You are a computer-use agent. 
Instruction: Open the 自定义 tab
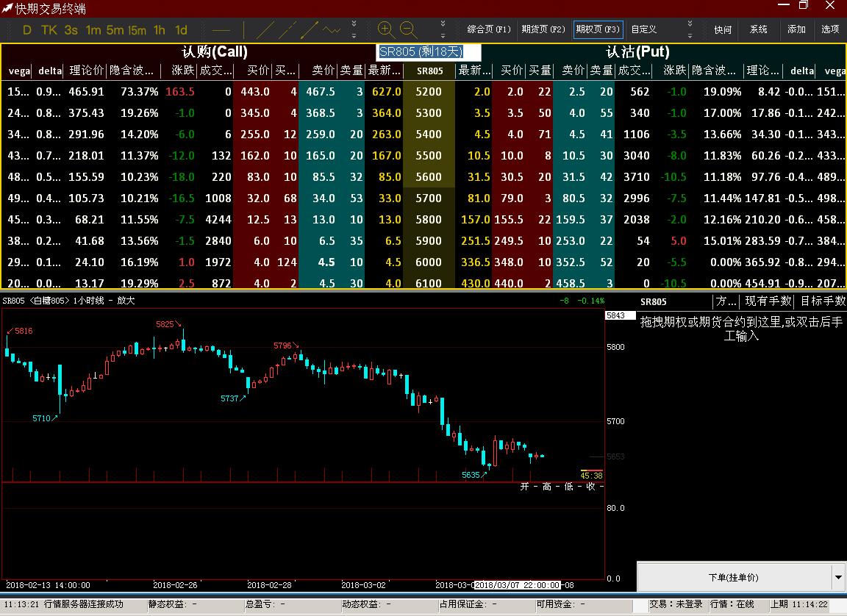(x=643, y=29)
